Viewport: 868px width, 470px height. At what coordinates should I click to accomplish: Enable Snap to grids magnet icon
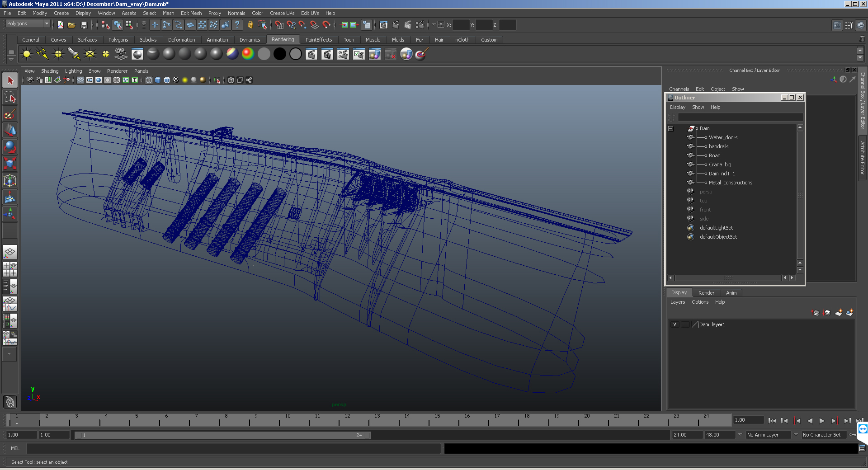pos(279,25)
